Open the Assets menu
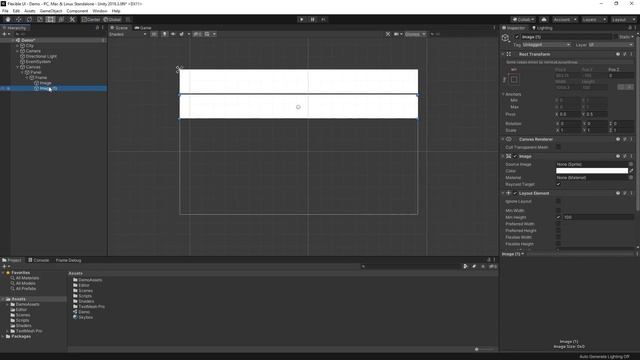 pos(30,11)
